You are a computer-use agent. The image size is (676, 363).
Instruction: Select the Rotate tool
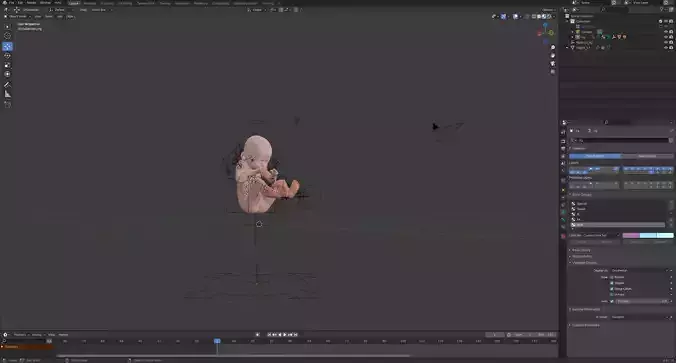pyautogui.click(x=7, y=56)
